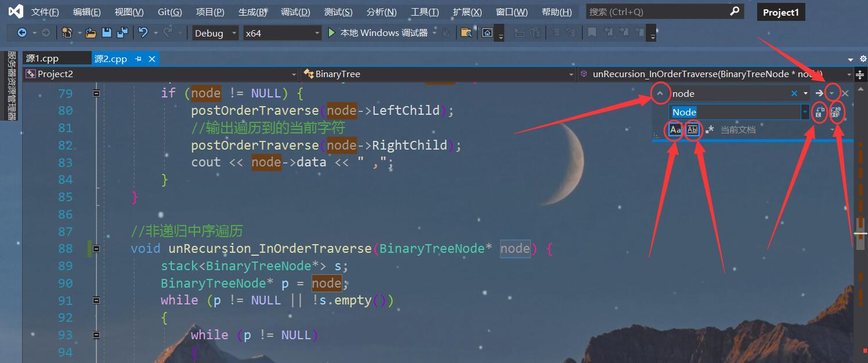Image resolution: width=868 pixels, height=363 pixels.
Task: Open the active files list dropdown
Action: click(851, 59)
